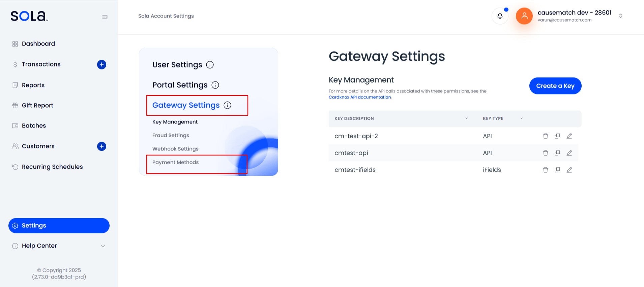Viewport: 644px width, 287px height.
Task: Open Dashboard in the sidebar
Action: [38, 44]
